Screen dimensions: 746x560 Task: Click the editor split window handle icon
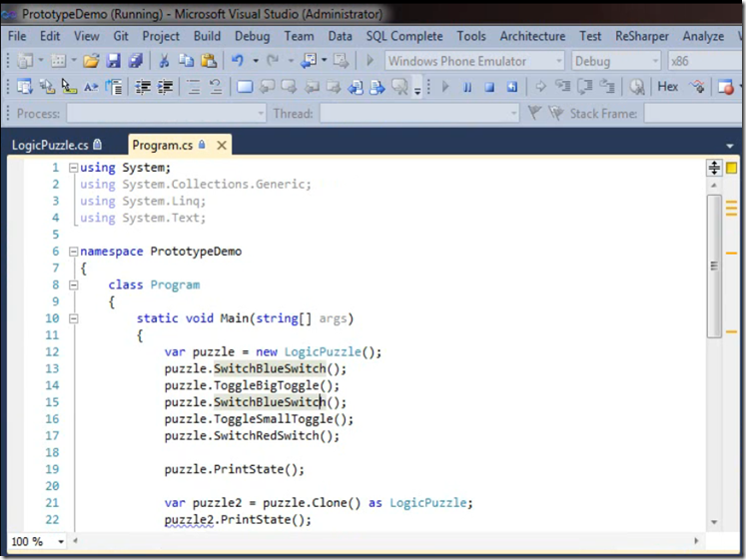[x=714, y=168]
